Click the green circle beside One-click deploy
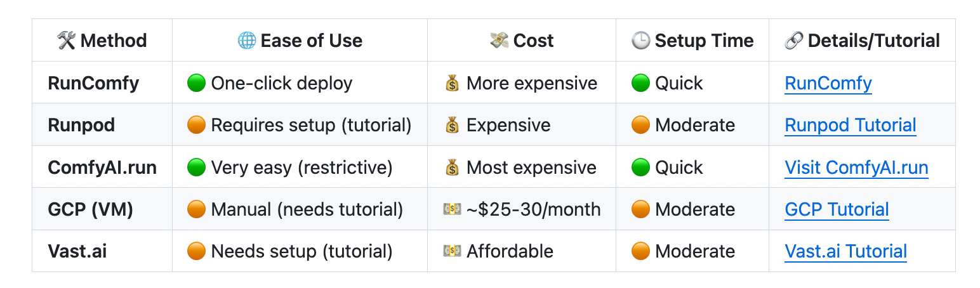 click(196, 83)
